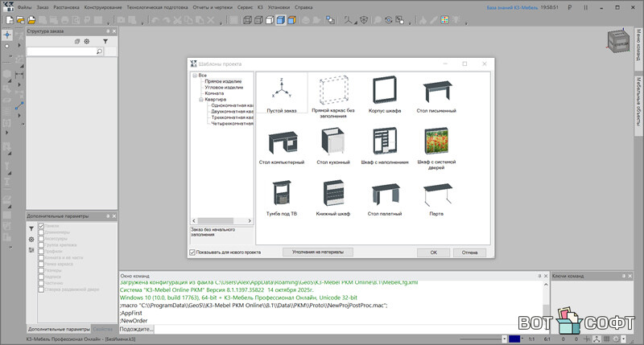Toggle 'Показывать для нового проекта' checkbox
644x345 pixels.
click(192, 252)
